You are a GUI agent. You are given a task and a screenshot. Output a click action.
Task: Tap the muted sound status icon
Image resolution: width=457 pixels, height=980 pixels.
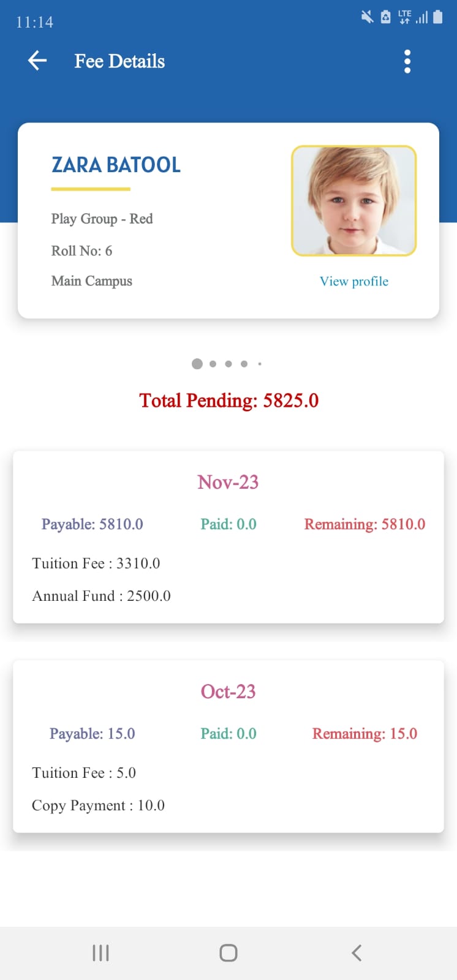(367, 17)
